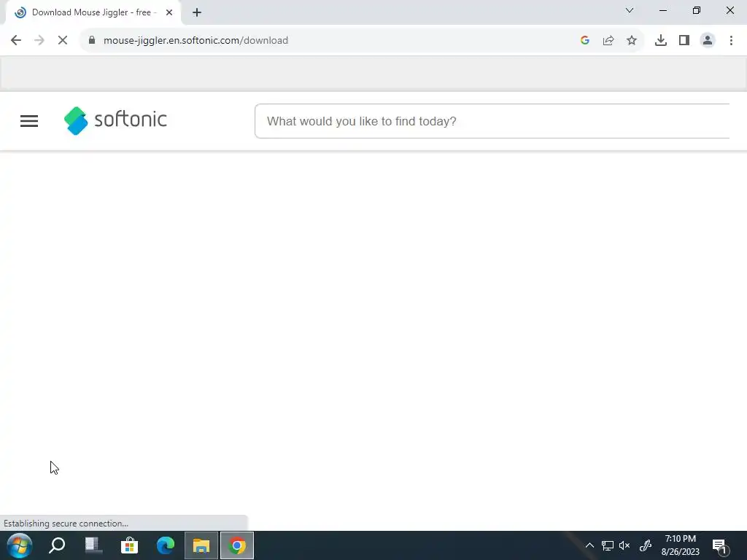Screen dimensions: 747x560
Task: Go back to the previous page
Action: coord(16,41)
